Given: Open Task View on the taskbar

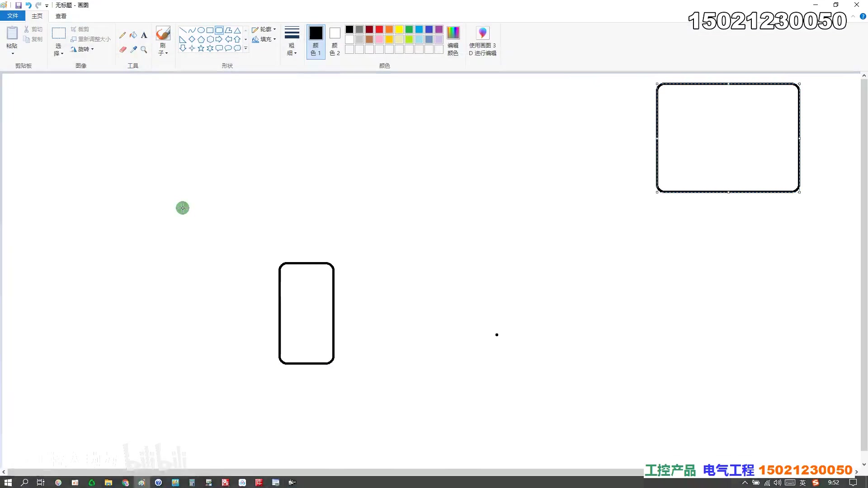Looking at the screenshot, I should (x=41, y=483).
